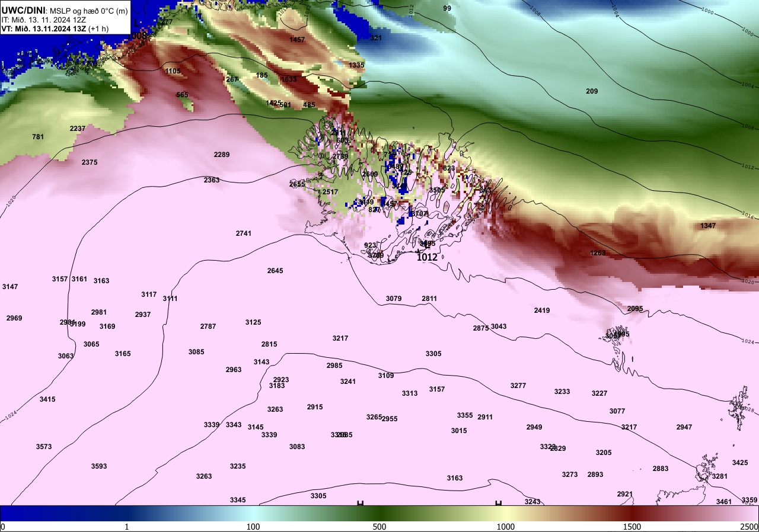This screenshot has width=759, height=532.
Task: Click the height value 3461
Action: [724, 502]
